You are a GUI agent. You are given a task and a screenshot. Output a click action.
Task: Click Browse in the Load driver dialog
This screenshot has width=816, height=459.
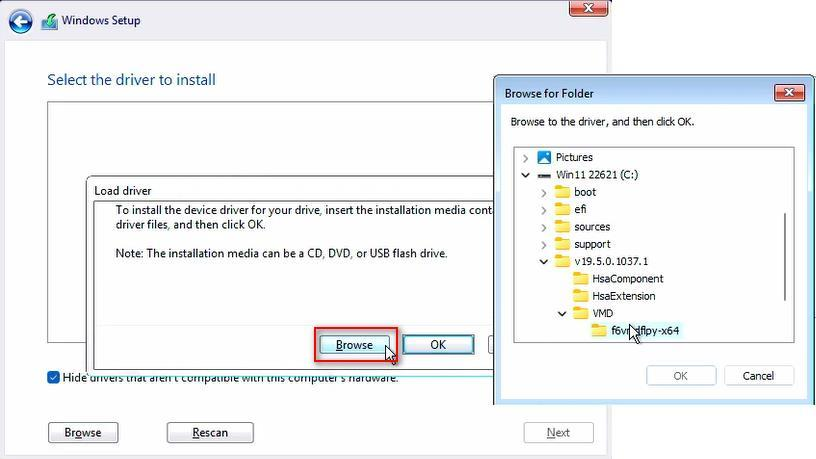354,345
